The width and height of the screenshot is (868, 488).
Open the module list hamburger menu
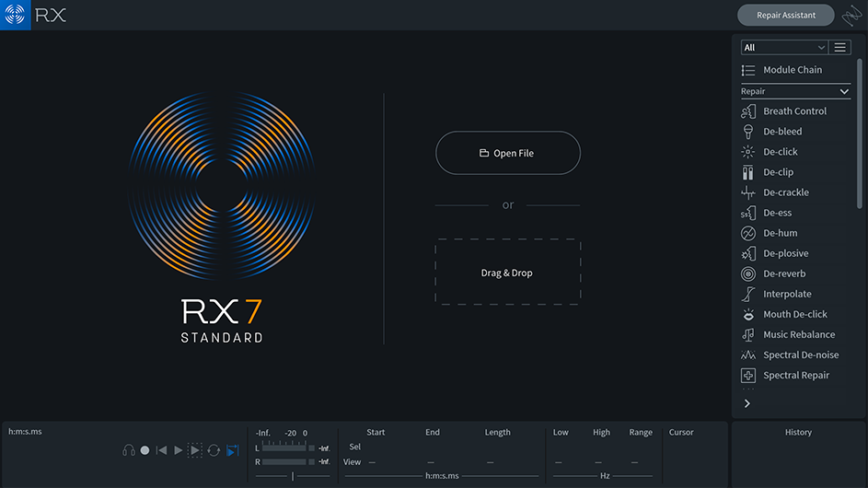coord(839,48)
